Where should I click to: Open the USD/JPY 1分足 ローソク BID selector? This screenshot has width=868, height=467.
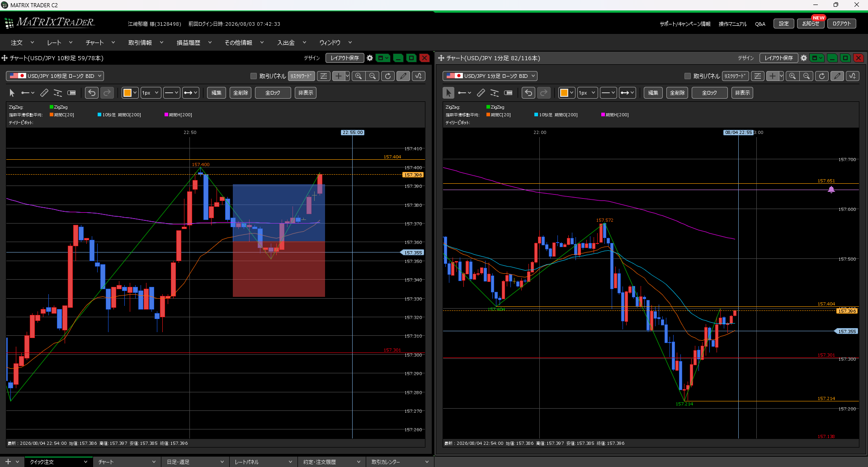tap(490, 76)
